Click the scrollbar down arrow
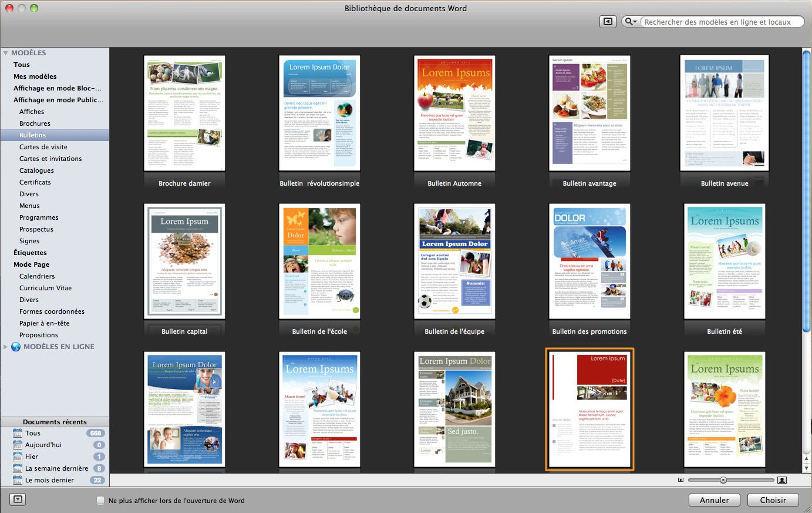This screenshot has width=812, height=513. [807, 468]
